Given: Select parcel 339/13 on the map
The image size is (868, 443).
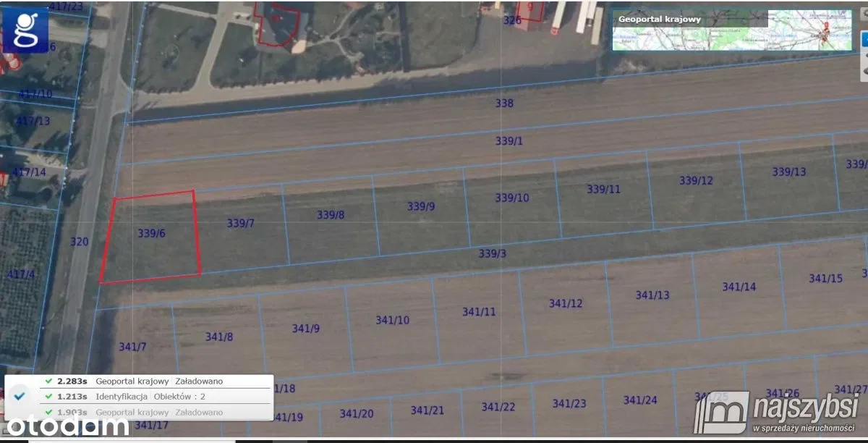Looking at the screenshot, I should (x=788, y=172).
